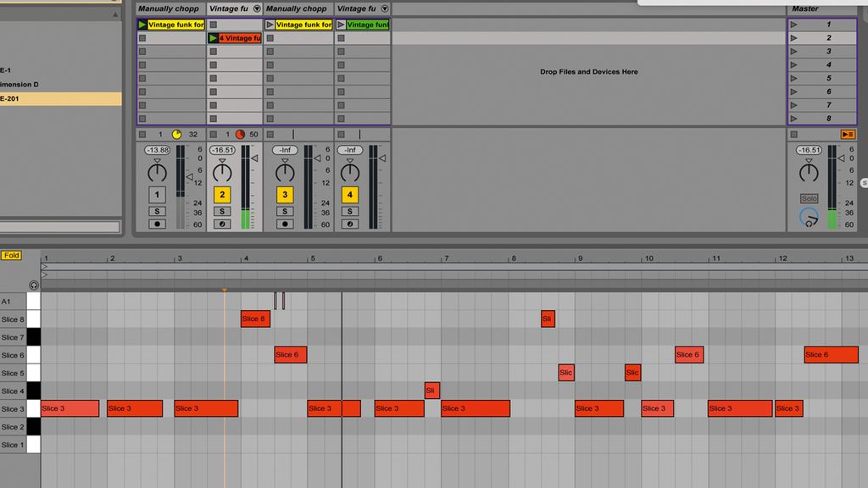
Task: Arm track 1 for recording
Action: [x=156, y=224]
